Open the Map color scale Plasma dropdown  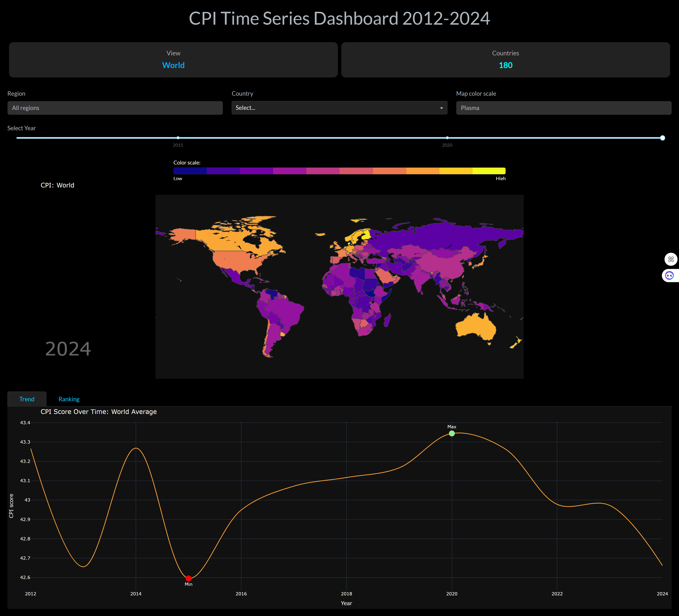pyautogui.click(x=564, y=108)
